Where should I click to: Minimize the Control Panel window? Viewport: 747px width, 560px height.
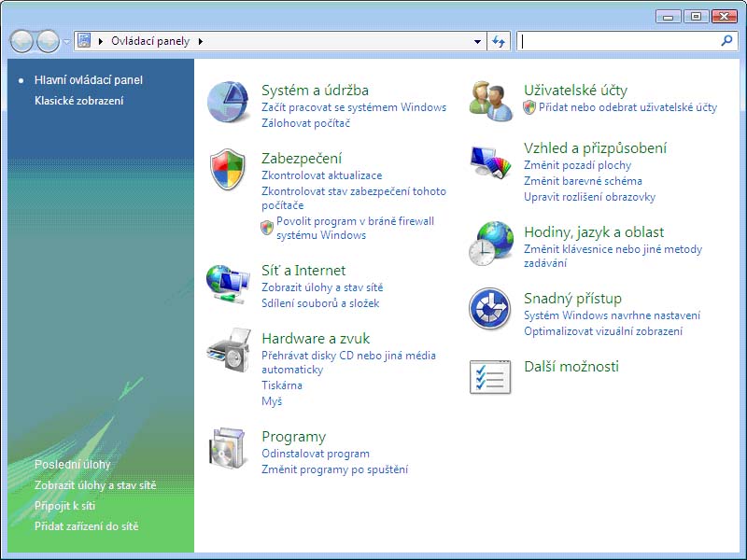(669, 17)
